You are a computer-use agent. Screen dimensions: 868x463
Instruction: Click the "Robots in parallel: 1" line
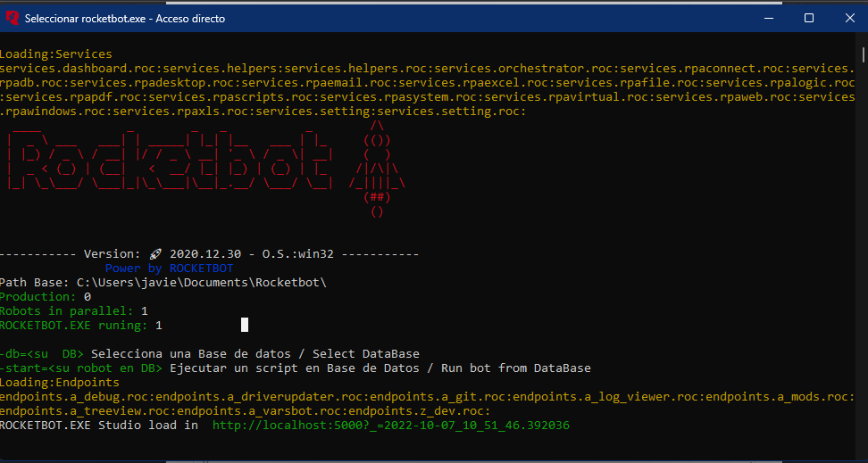[x=74, y=310]
